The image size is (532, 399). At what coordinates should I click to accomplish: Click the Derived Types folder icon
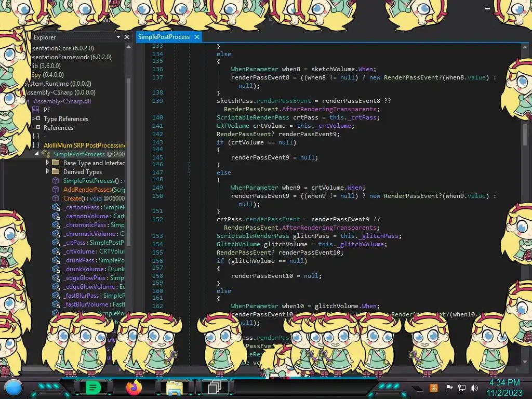coord(56,171)
